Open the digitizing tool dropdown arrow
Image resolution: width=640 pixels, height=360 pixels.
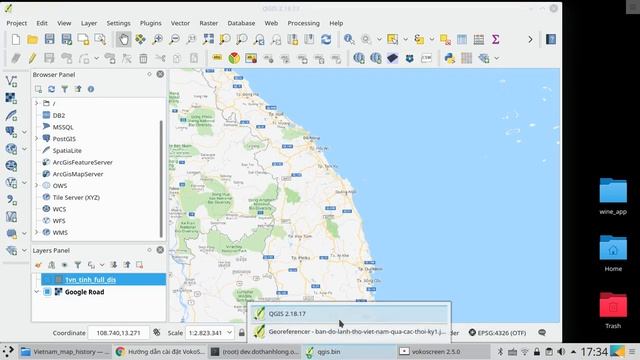(x=97, y=58)
